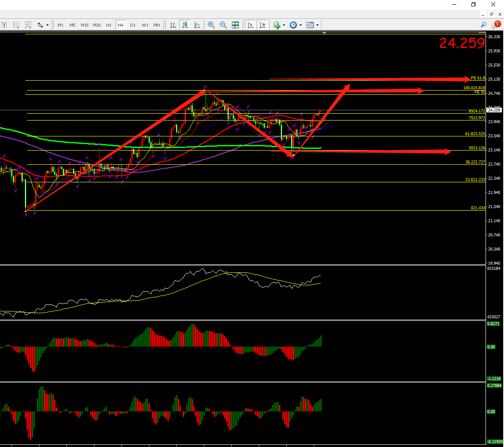This screenshot has height=447, width=504.
Task: Open the search magnifier icon
Action: pyautogui.click(x=484, y=25)
